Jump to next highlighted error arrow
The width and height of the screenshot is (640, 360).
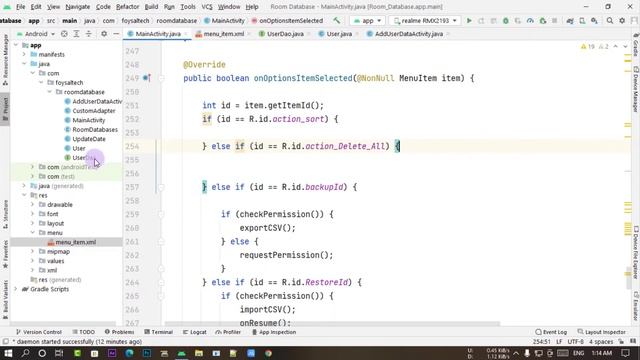point(625,47)
